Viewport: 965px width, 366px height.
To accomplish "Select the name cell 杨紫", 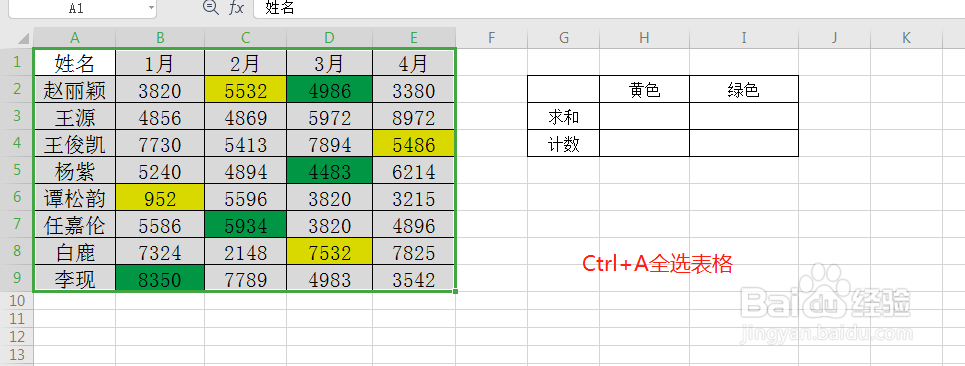I will (74, 170).
